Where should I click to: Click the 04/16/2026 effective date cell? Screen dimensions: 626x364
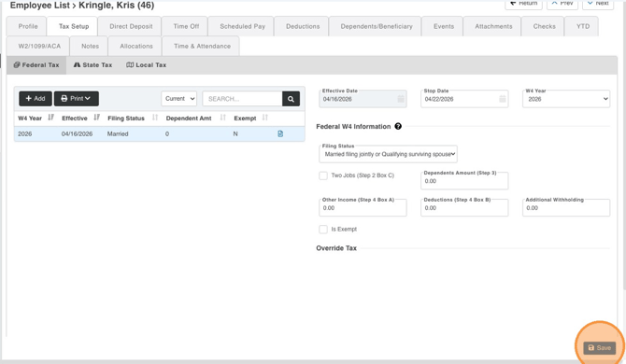(77, 134)
